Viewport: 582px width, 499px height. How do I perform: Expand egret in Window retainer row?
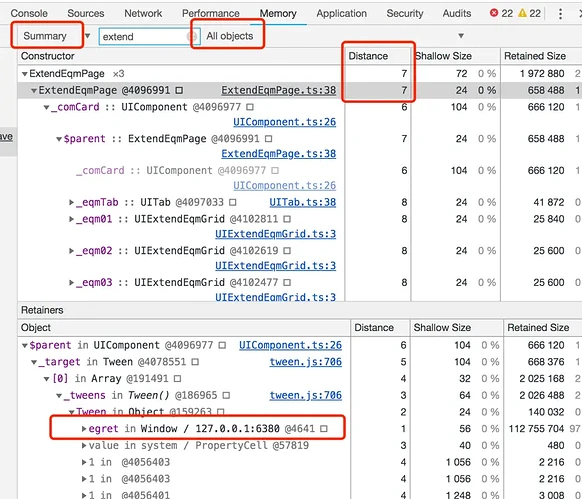click(x=84, y=429)
